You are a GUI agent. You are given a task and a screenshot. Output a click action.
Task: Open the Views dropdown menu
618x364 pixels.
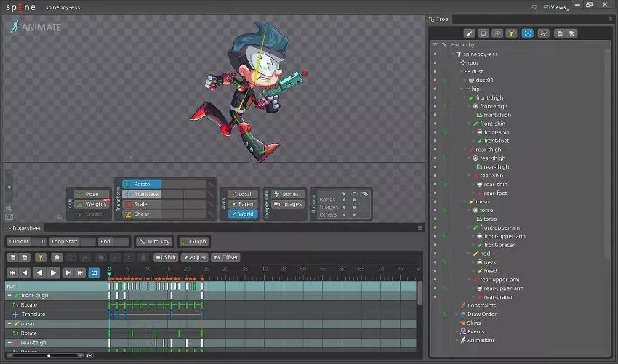click(x=556, y=7)
